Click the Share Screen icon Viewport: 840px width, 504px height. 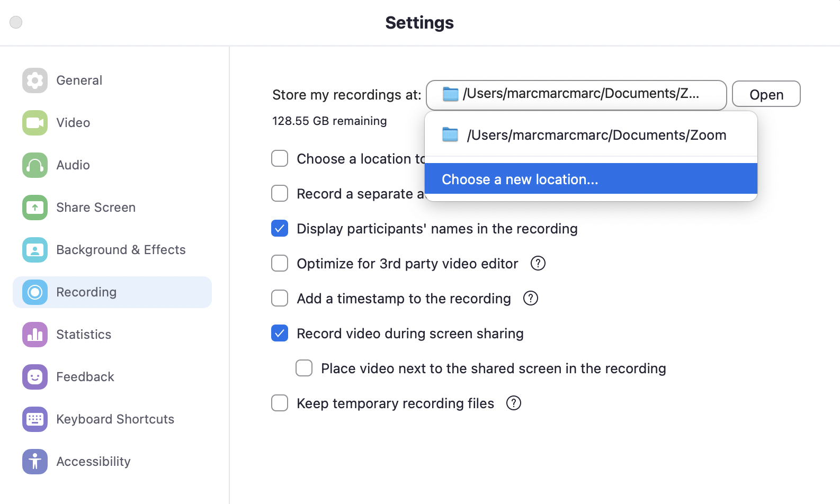[35, 208]
